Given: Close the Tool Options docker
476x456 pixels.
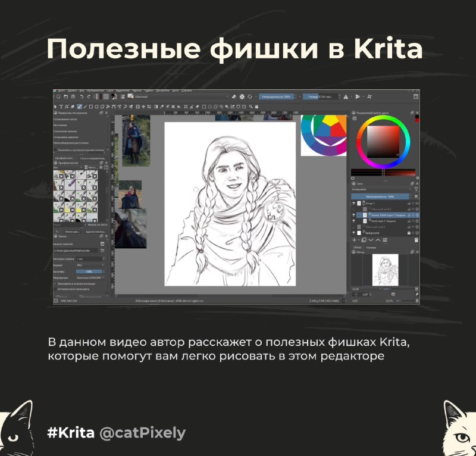Looking at the screenshot, I should coord(107,113).
